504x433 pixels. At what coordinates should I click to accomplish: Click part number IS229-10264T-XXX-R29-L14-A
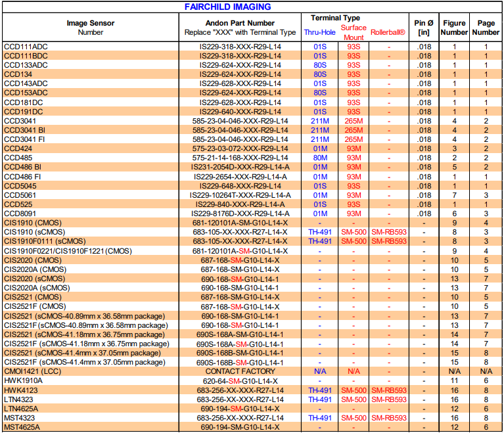coord(240,195)
